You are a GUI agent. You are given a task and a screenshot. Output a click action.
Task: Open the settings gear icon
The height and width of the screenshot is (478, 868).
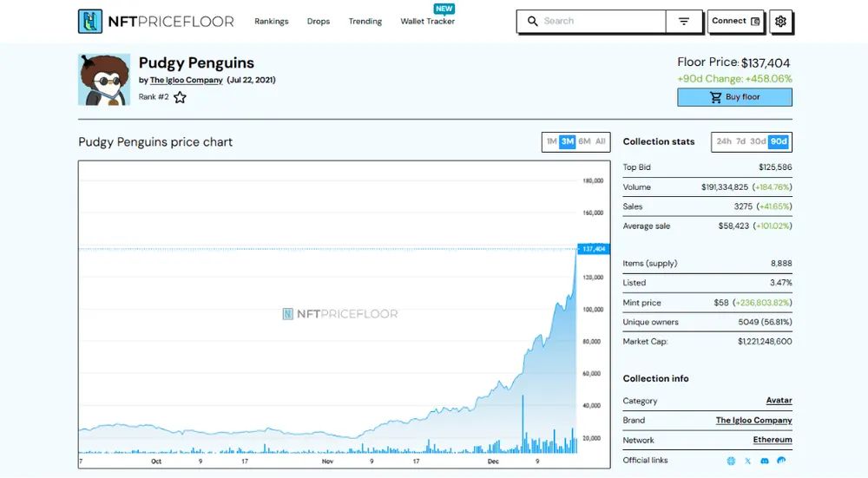780,22
